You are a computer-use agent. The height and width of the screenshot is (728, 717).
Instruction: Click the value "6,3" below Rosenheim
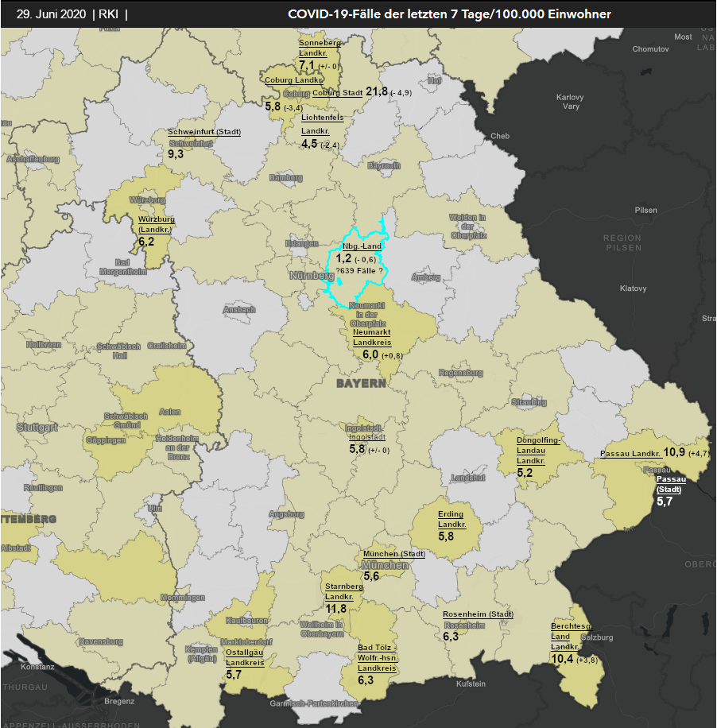click(451, 636)
